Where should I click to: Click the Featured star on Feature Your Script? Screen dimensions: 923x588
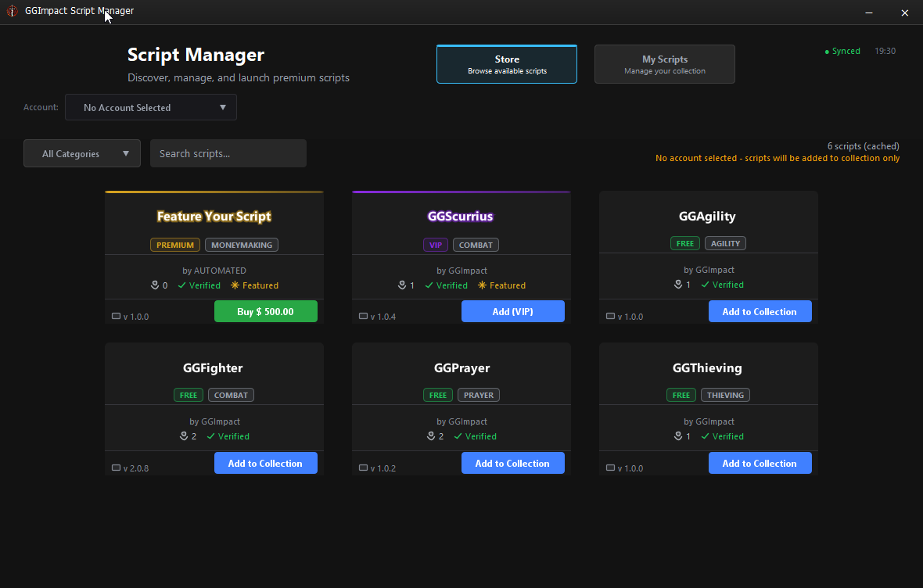(235, 285)
